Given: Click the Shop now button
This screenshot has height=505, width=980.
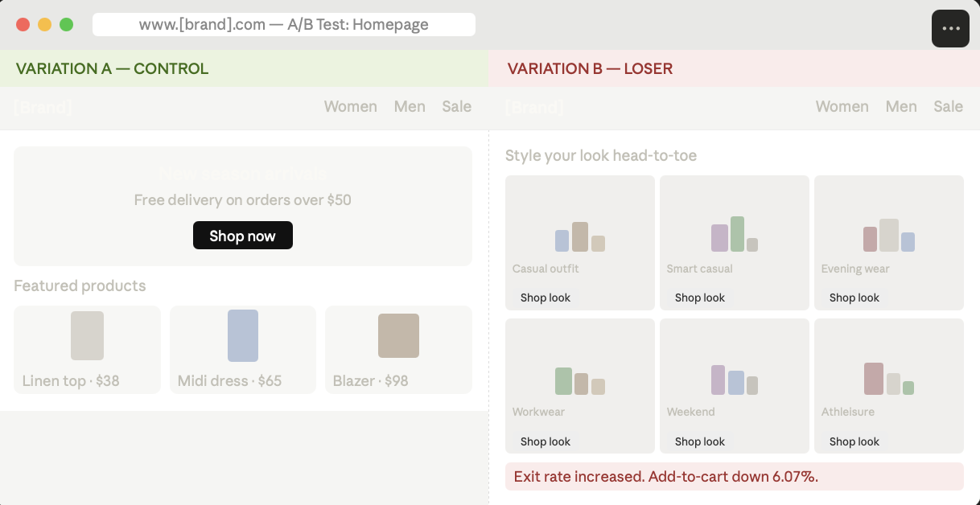Looking at the screenshot, I should tap(242, 235).
